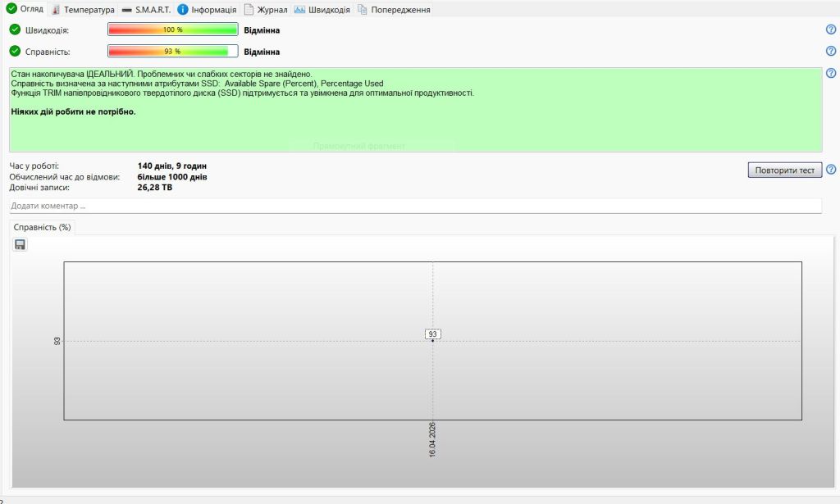840x504 pixels.
Task: Open help for the Швидкодія performance row
Action: point(831,30)
